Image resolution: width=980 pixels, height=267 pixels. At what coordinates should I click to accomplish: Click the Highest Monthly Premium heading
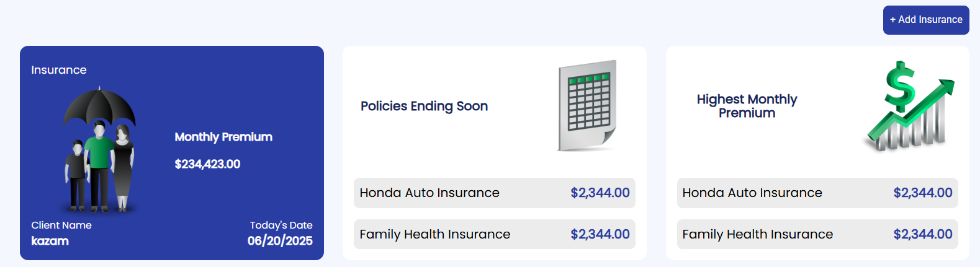click(x=747, y=106)
